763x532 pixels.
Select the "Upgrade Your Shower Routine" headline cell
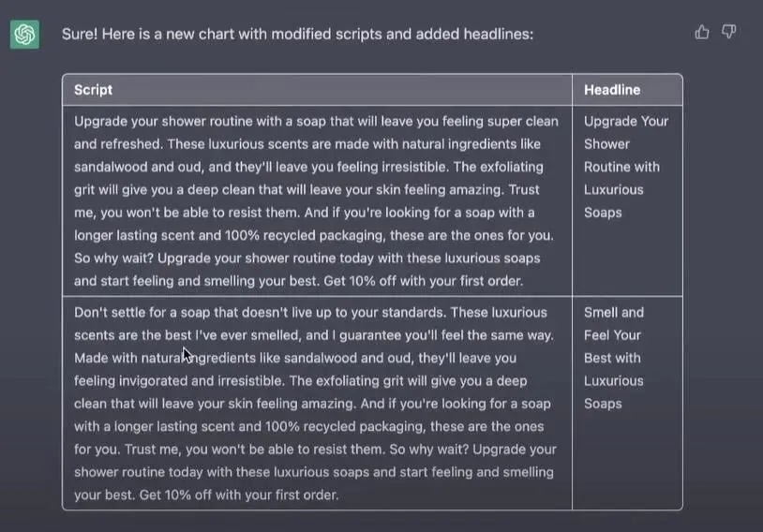(625, 167)
